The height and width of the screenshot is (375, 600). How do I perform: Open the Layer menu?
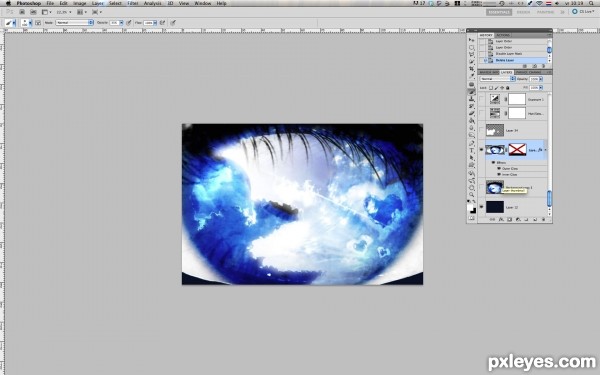pyautogui.click(x=98, y=3)
